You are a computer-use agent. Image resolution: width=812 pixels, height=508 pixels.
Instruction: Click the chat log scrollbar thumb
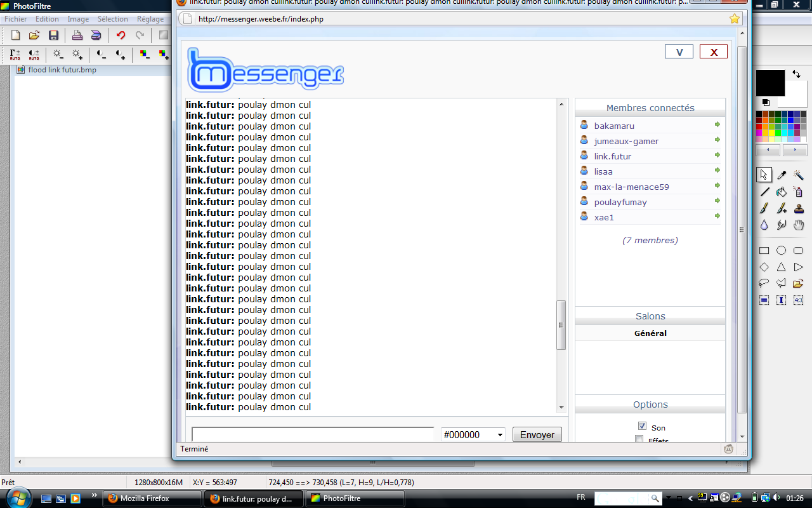(x=561, y=325)
